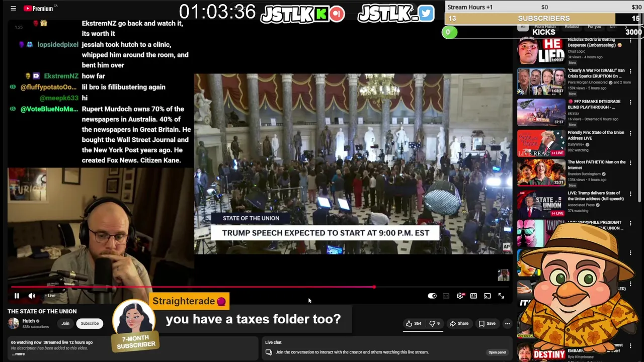Toggle subtitles/closed captions button
Screen dimensions: 644x362
coord(446,296)
